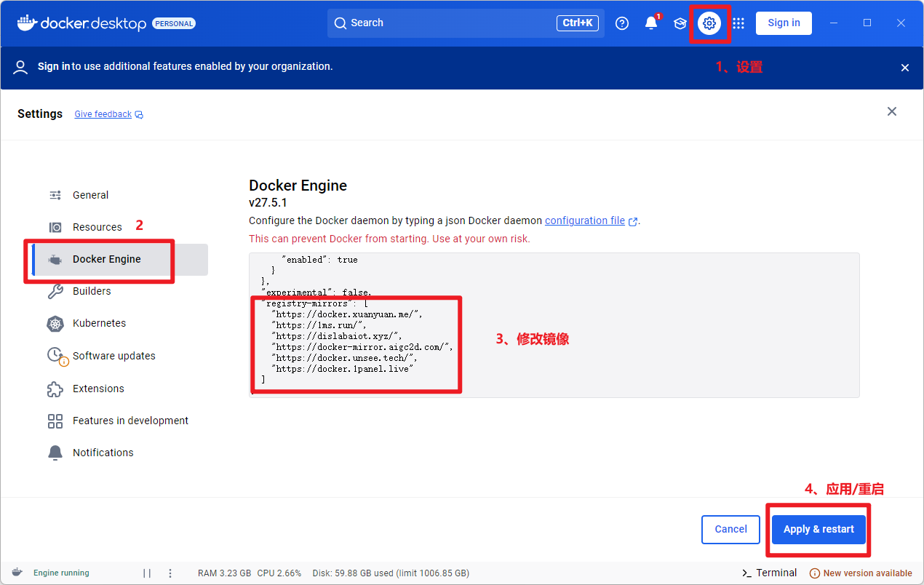This screenshot has width=924, height=585.
Task: Pause the engine from status bar
Action: point(147,573)
